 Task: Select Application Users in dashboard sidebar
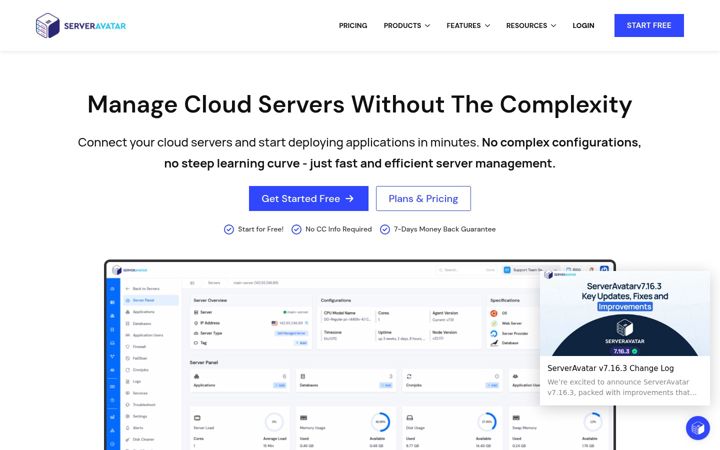coord(144,335)
